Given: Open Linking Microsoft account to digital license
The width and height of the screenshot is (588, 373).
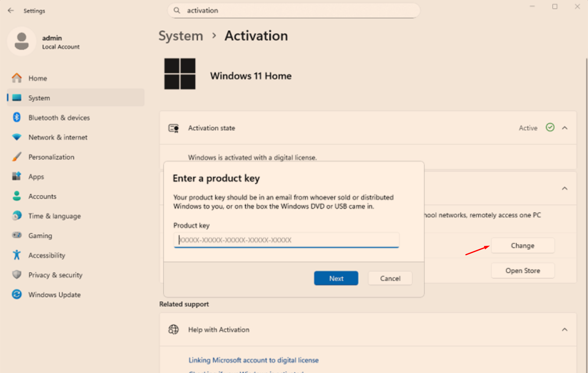Looking at the screenshot, I should tap(253, 360).
